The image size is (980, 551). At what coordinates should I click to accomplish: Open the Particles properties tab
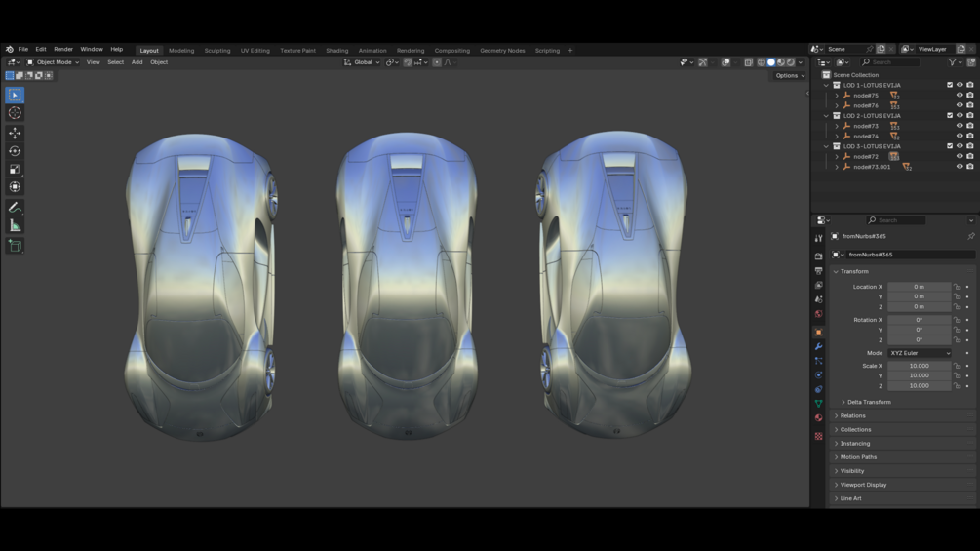tap(819, 361)
